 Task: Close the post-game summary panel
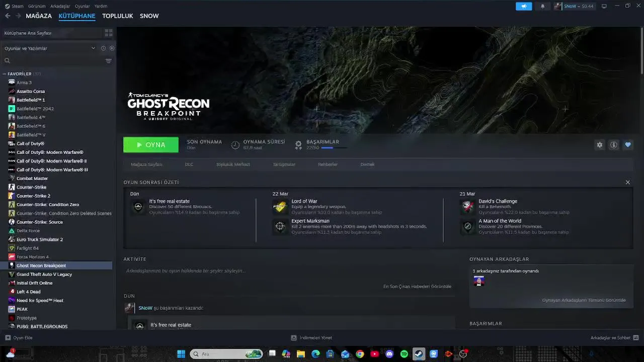[627, 182]
